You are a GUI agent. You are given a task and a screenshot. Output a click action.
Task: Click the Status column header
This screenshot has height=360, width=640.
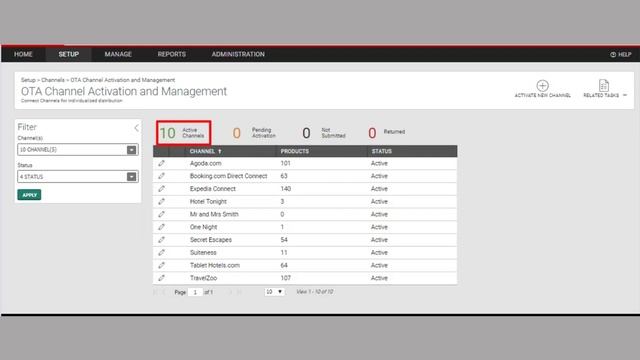382,151
